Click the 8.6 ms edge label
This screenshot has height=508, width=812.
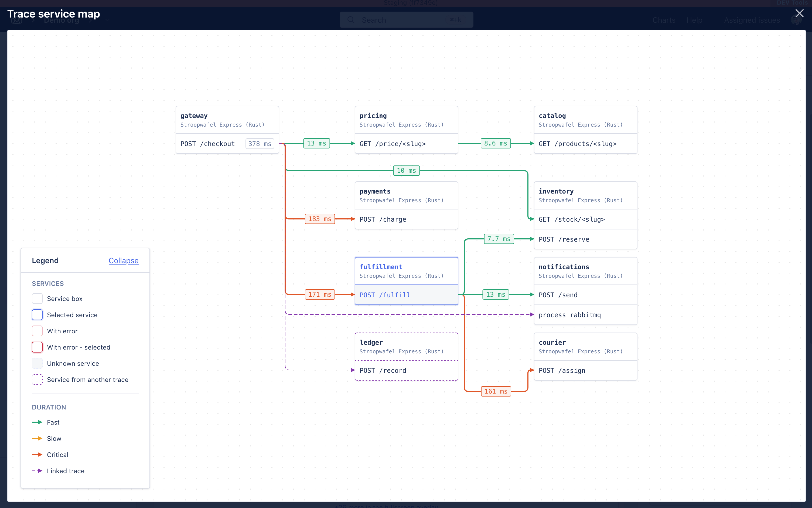[496, 143]
